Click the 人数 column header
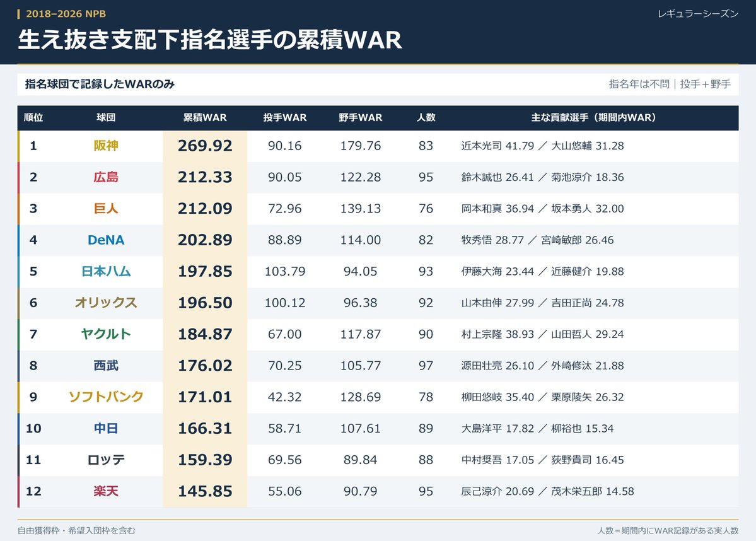Viewport: 756px width, 541px height. coord(426,118)
